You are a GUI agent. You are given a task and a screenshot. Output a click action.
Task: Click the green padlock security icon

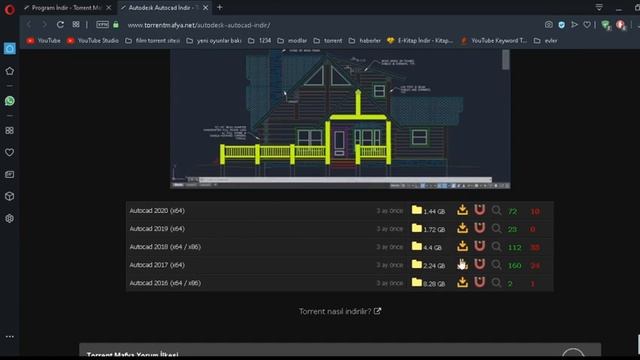click(116, 25)
